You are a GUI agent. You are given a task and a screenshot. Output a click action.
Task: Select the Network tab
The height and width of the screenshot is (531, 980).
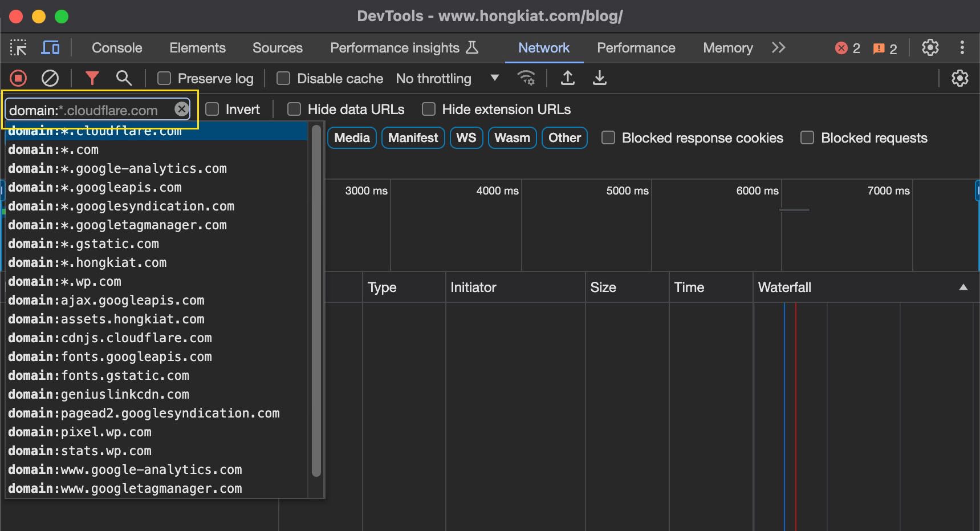pos(544,48)
